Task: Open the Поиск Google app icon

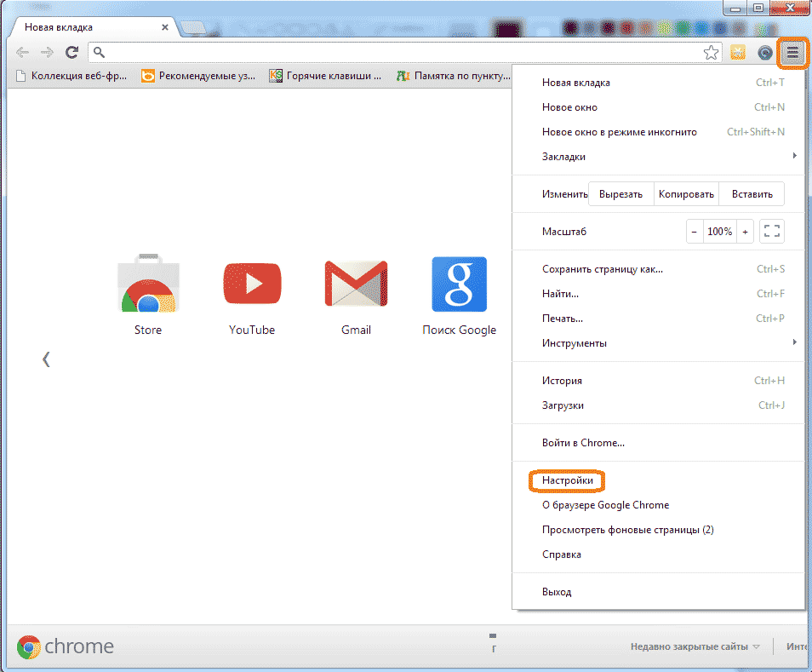Action: [459, 284]
